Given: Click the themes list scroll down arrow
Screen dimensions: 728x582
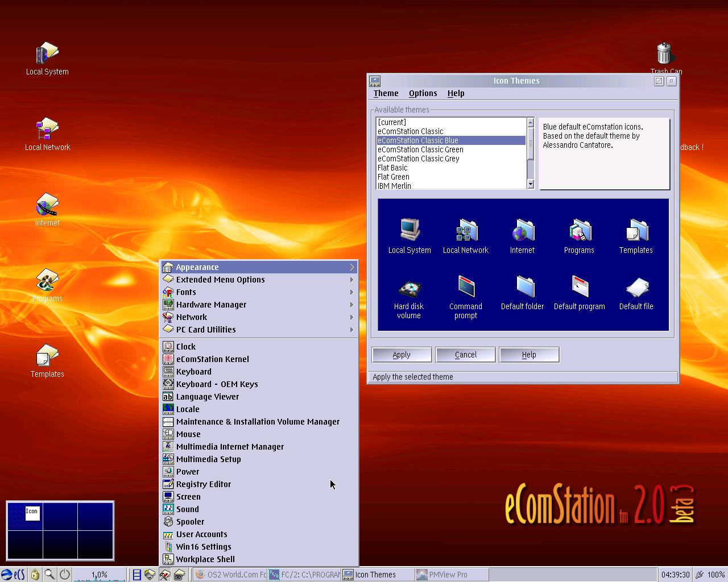Looking at the screenshot, I should [531, 184].
